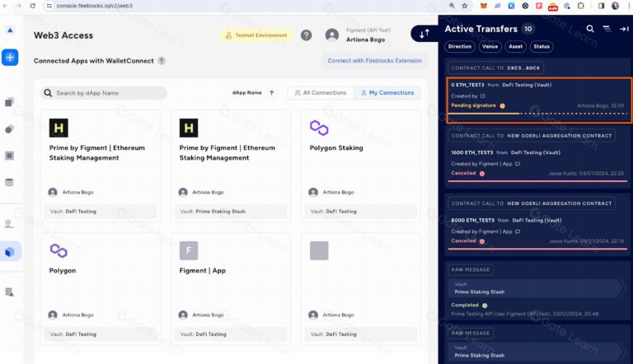Click the Pending signature progress bar
Screen dimensions: 633x364
tap(537, 114)
